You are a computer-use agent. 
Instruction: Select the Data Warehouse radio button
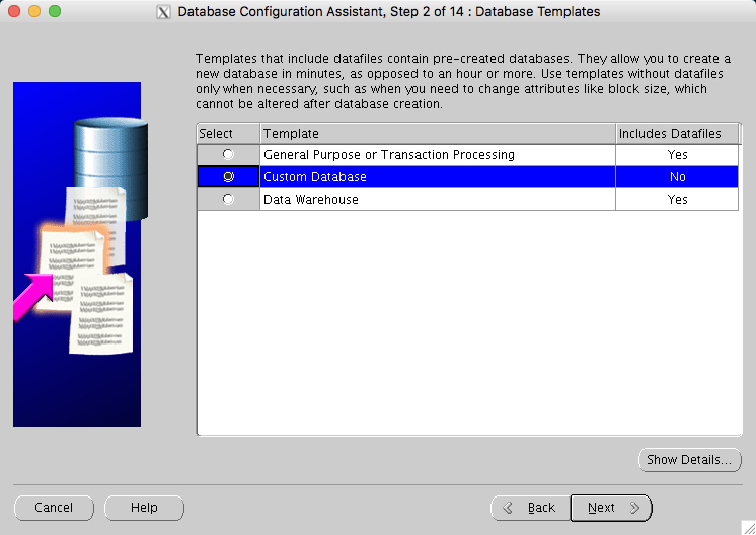[228, 199]
